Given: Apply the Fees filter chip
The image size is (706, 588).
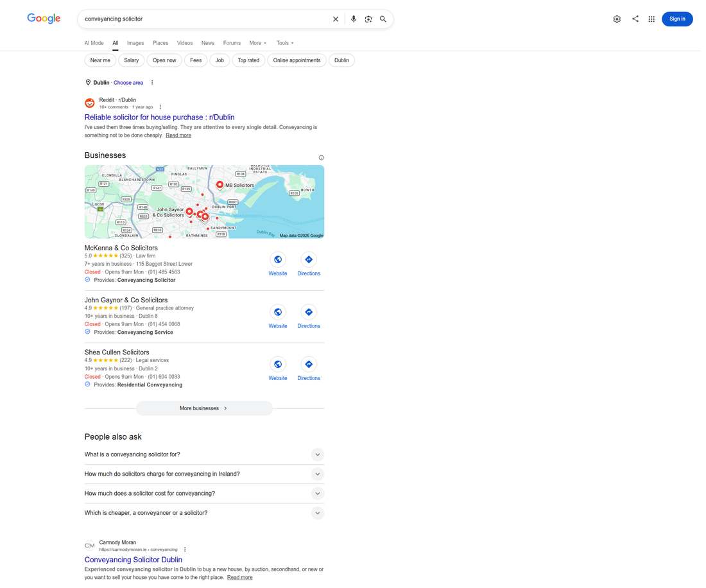Looking at the screenshot, I should (x=196, y=60).
